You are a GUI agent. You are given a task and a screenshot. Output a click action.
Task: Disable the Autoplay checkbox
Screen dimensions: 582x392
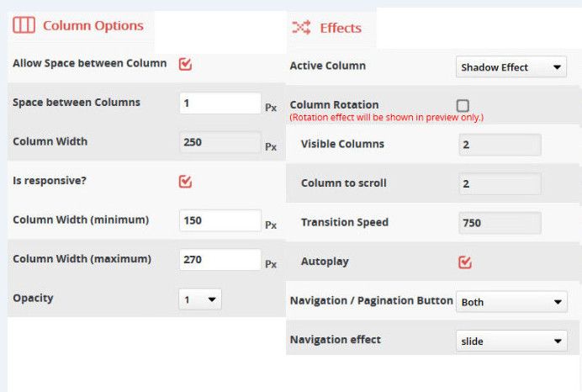pyautogui.click(x=465, y=262)
